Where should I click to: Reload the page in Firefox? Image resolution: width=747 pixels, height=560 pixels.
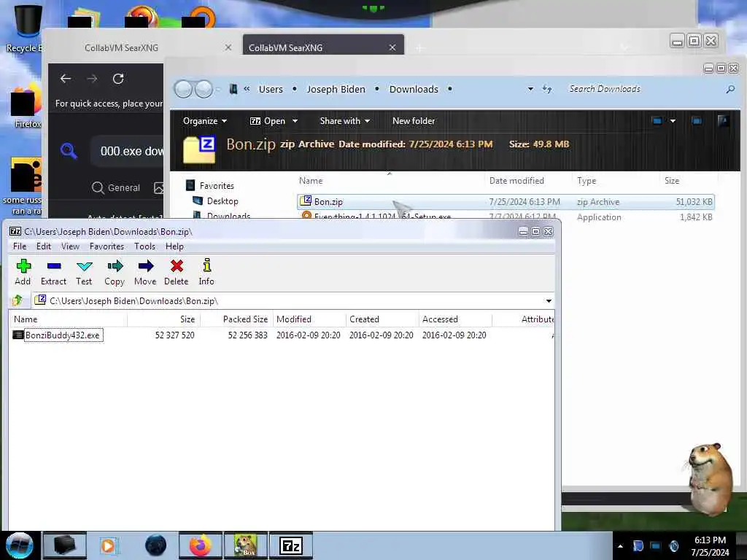click(118, 79)
